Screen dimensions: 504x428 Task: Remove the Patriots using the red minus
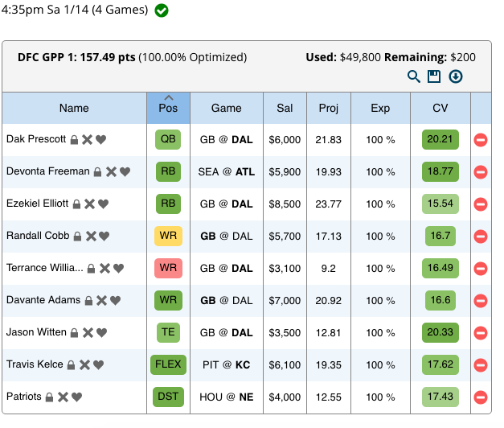pyautogui.click(x=481, y=397)
